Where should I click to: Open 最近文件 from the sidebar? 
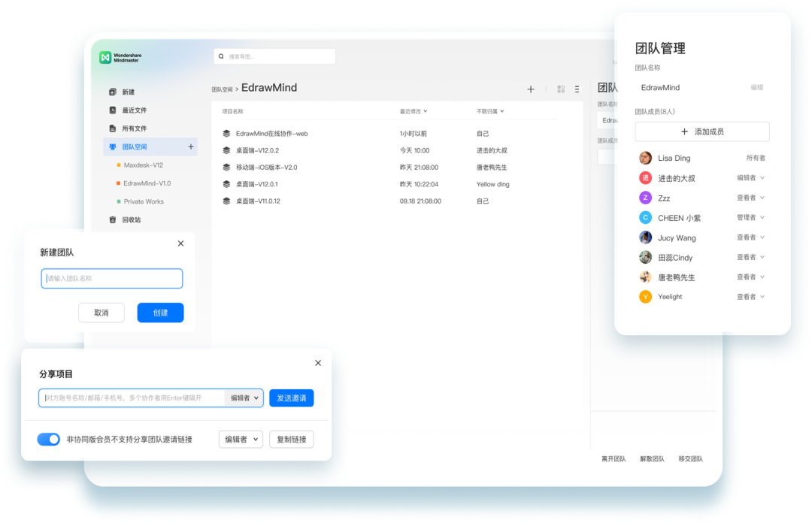pyautogui.click(x=134, y=110)
